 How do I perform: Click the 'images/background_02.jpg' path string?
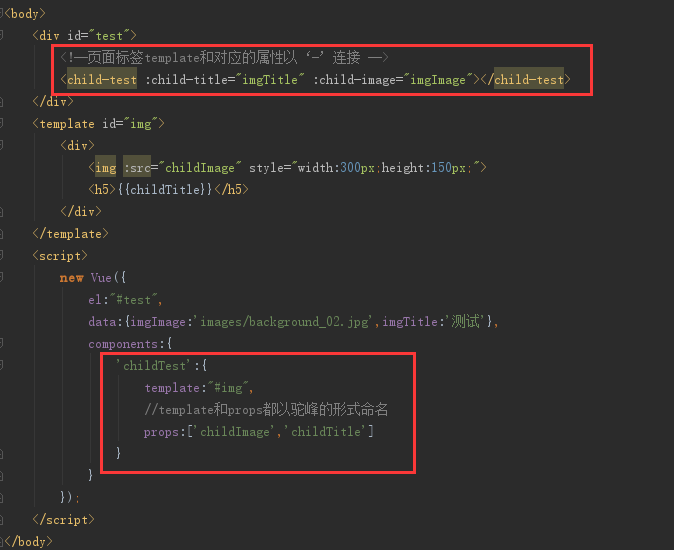click(x=284, y=321)
